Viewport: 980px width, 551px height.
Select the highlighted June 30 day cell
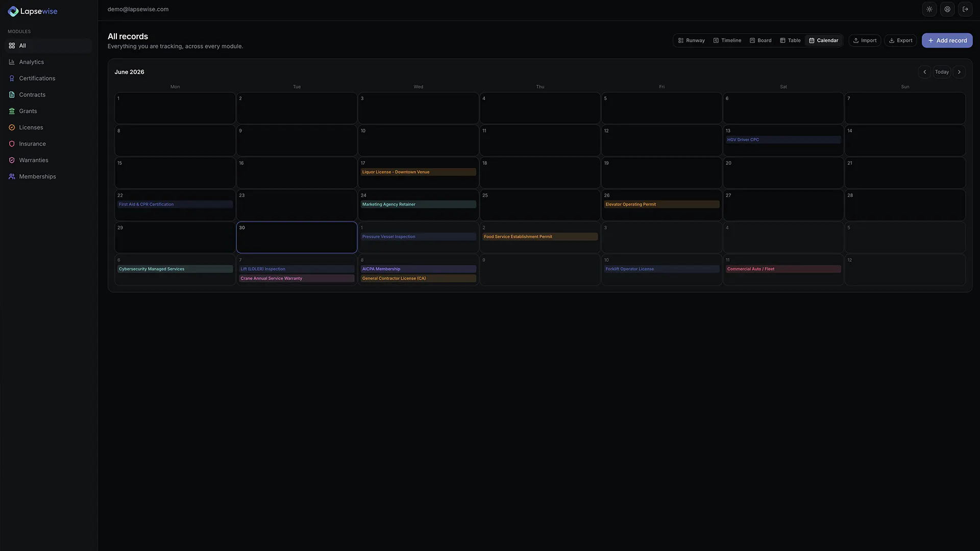297,237
